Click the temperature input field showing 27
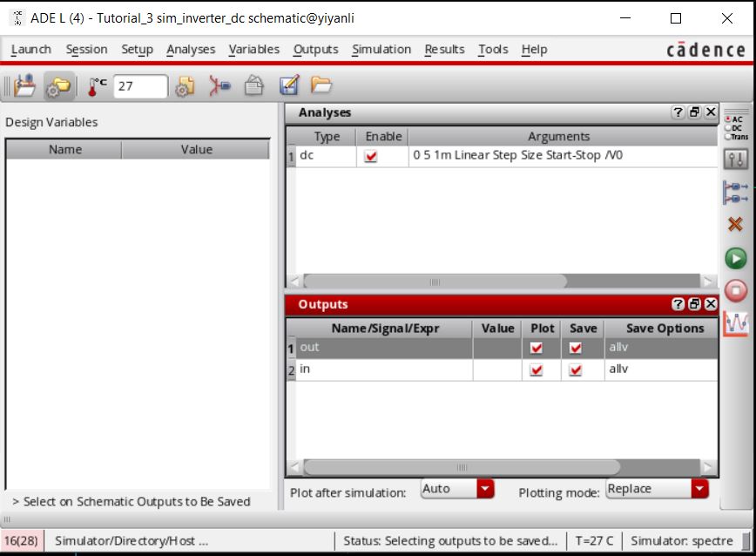Screen dimensions: 756x556 click(x=139, y=86)
